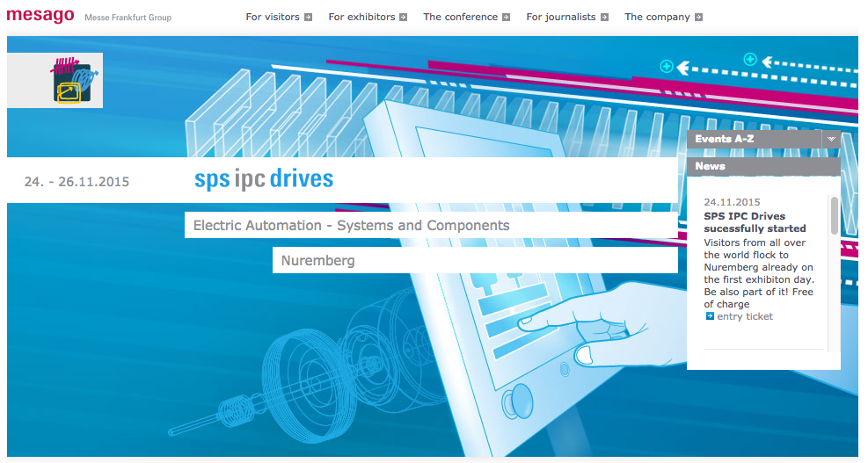The height and width of the screenshot is (463, 868).
Task: Click the News panel header
Action: click(763, 166)
